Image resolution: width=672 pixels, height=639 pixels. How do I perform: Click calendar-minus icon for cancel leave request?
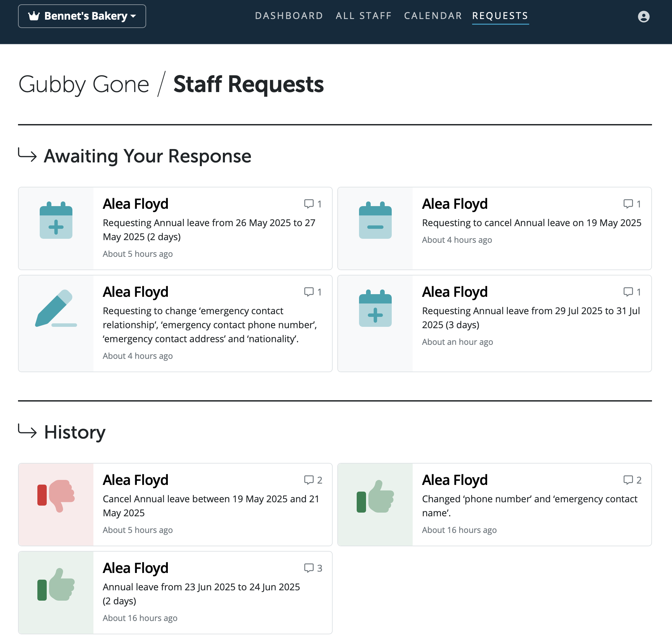click(x=375, y=220)
